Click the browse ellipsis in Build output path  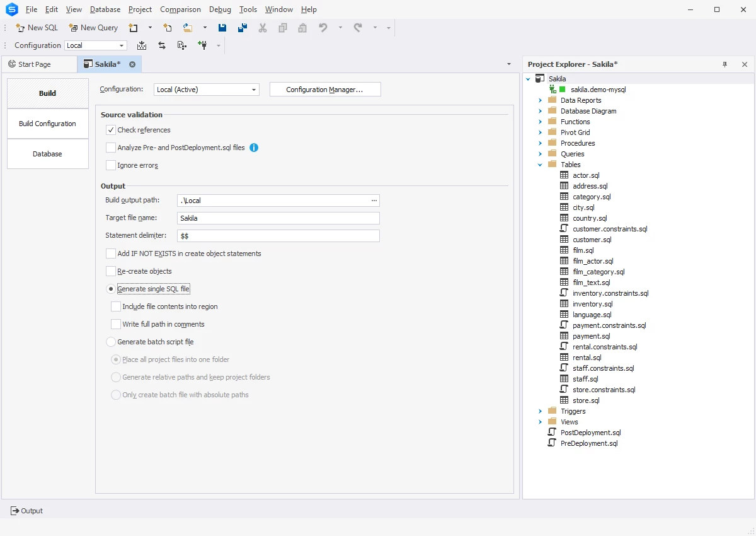(x=374, y=201)
